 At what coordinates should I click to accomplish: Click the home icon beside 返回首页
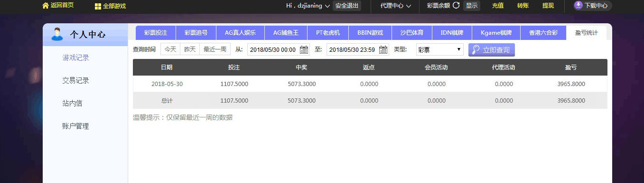click(46, 6)
